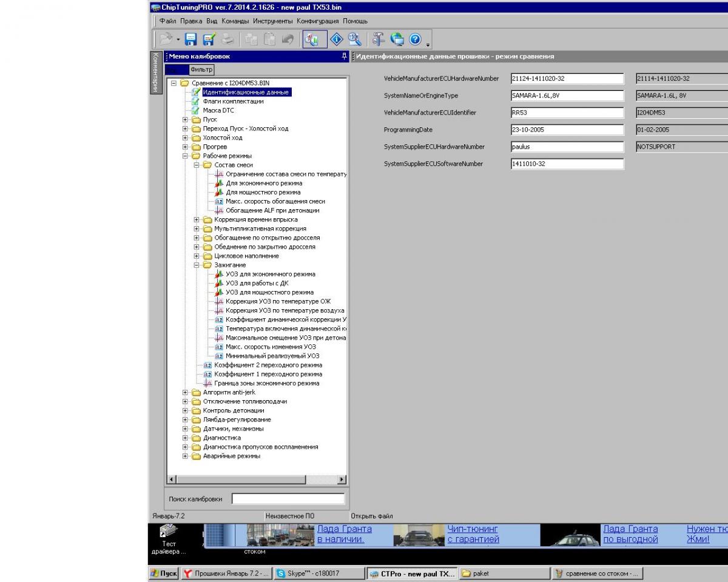Click the graph icon of Обогащение ALF при детонации
The width and height of the screenshot is (728, 582).
pyautogui.click(x=220, y=210)
